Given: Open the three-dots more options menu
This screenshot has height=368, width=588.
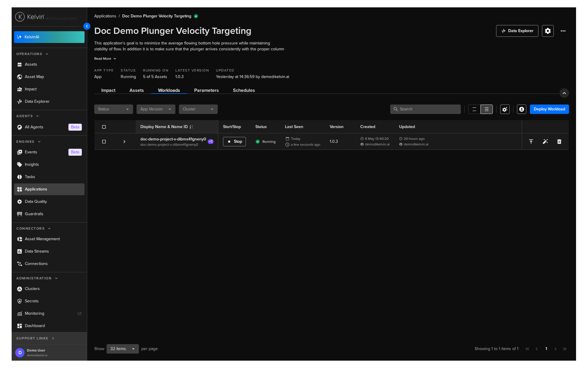Looking at the screenshot, I should pos(563,31).
